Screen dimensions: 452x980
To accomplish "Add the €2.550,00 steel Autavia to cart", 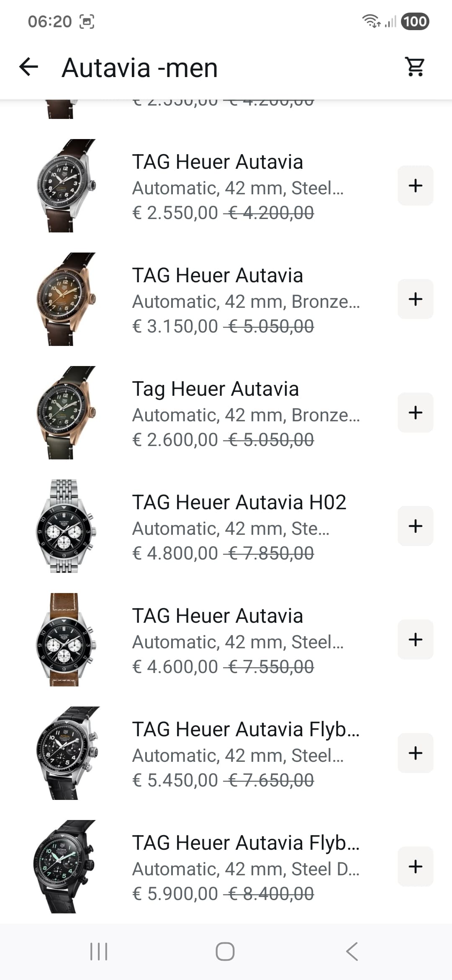I will click(x=415, y=186).
